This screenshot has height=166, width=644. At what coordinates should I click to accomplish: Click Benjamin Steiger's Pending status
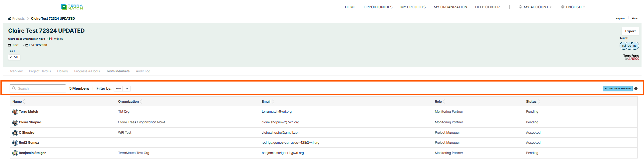[x=532, y=153]
